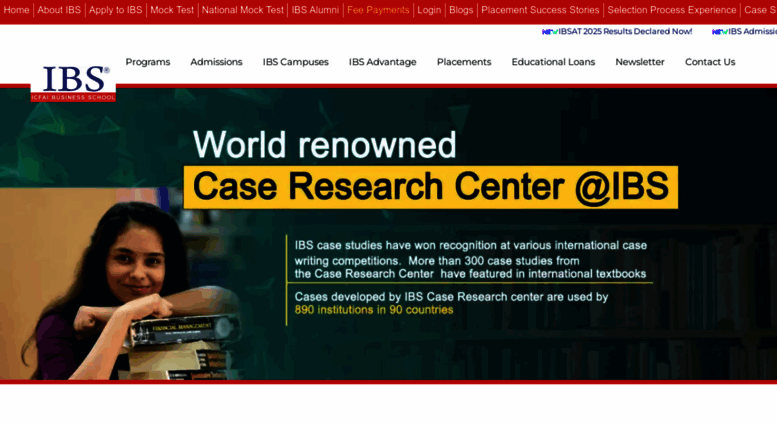The width and height of the screenshot is (777, 423).
Task: Select IBS Advantage in navigation
Action: pyautogui.click(x=382, y=62)
